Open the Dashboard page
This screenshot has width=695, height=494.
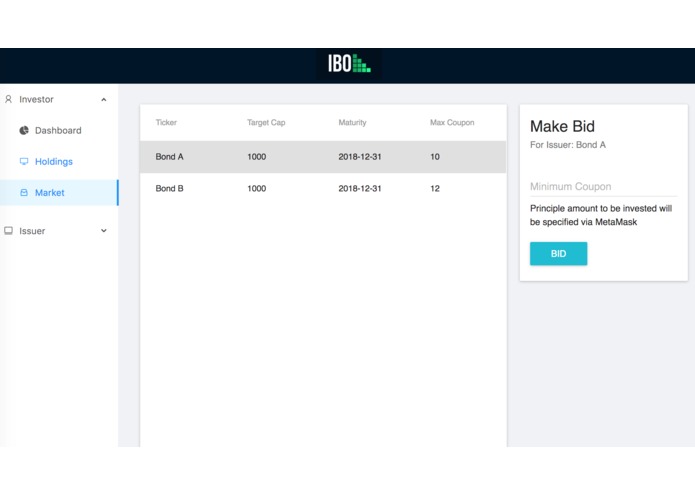58,130
